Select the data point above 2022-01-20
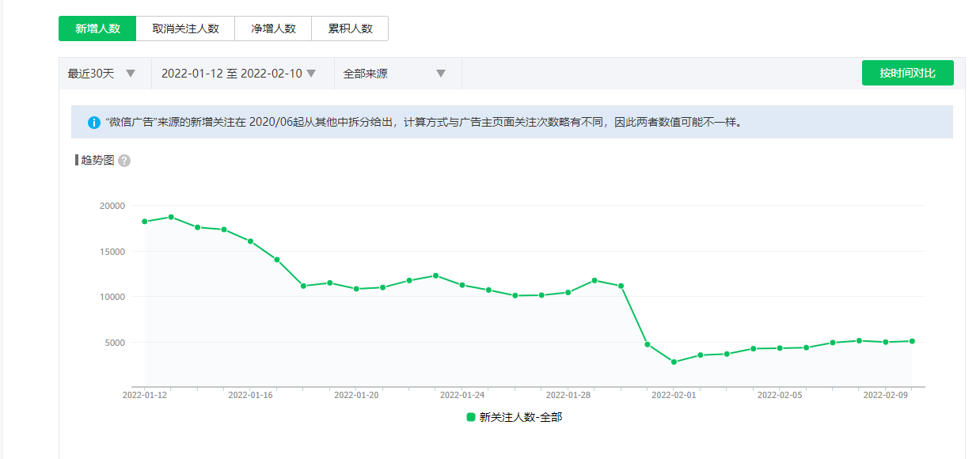The image size is (980, 459). 356,289
